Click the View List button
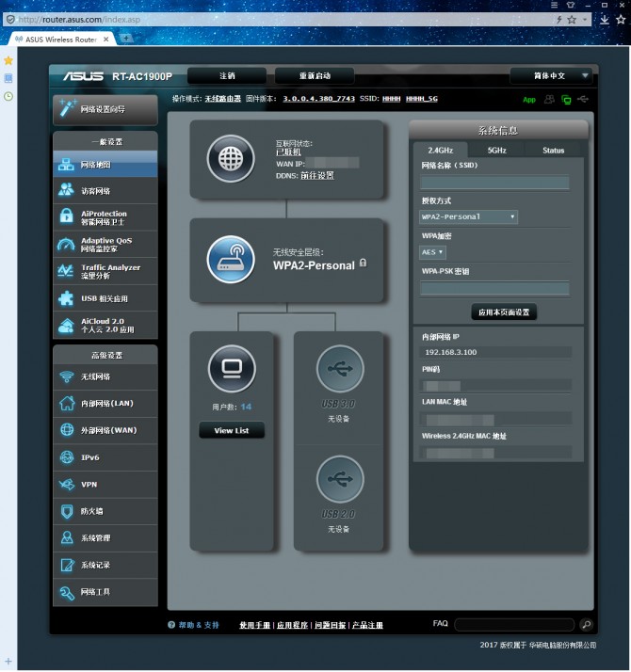 pos(232,430)
